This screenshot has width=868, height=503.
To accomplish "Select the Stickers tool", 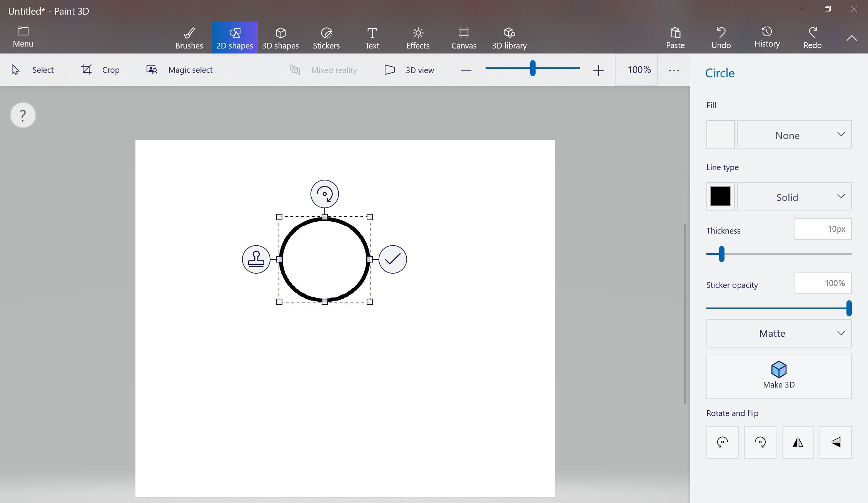I will (326, 37).
